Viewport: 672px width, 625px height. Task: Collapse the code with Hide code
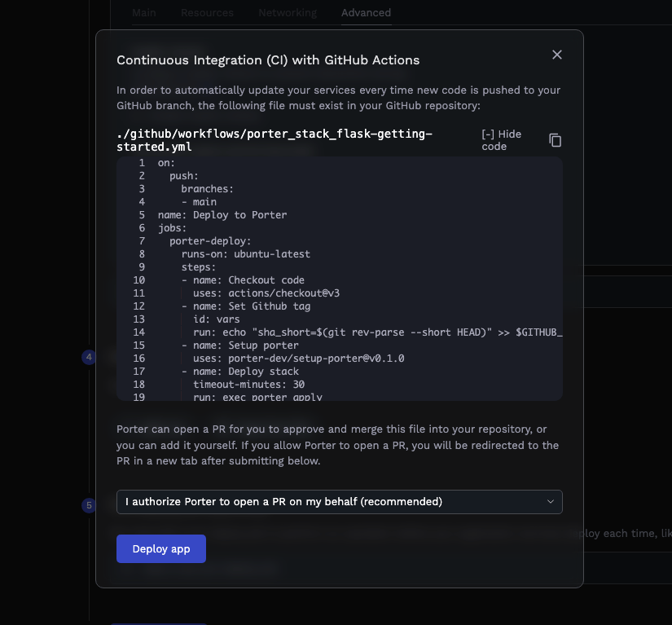(501, 140)
